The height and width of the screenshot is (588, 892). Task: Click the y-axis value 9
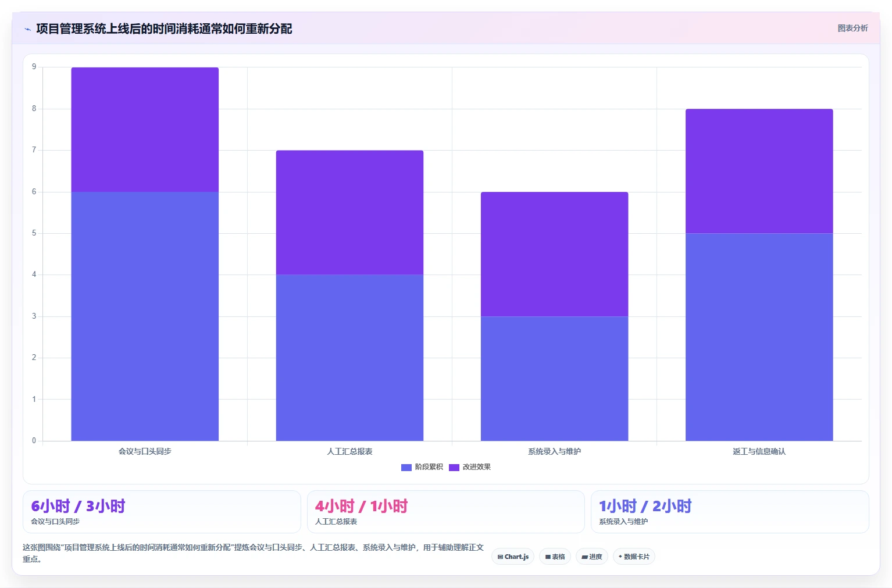34,67
